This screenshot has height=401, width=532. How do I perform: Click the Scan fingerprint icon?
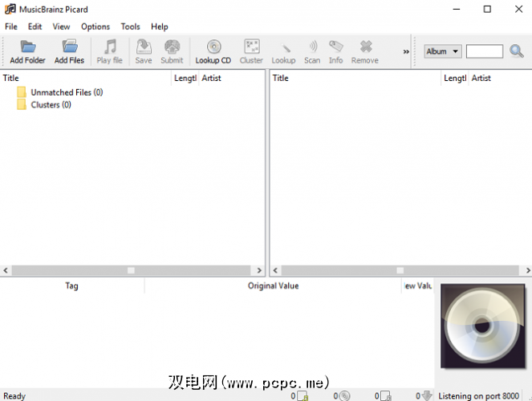pos(313,47)
